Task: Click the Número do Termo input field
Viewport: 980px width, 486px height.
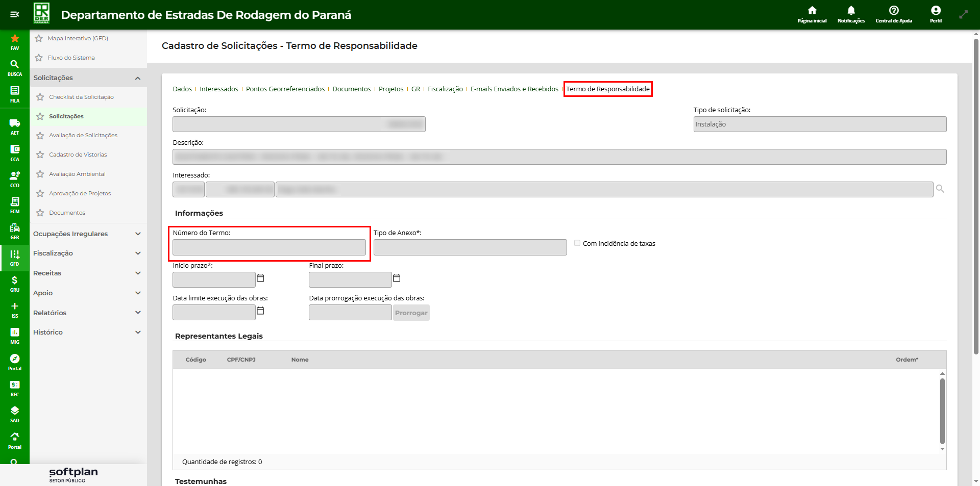Action: click(x=269, y=248)
